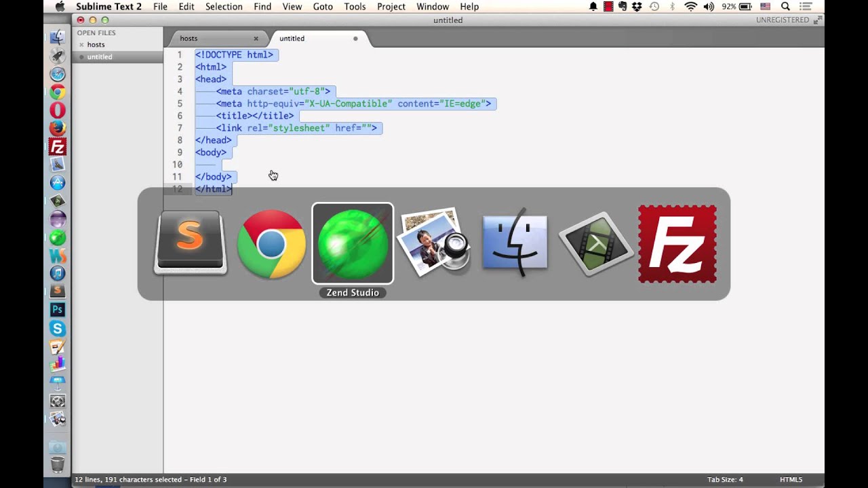The height and width of the screenshot is (488, 868).
Task: Open the Window menu
Action: click(x=433, y=6)
